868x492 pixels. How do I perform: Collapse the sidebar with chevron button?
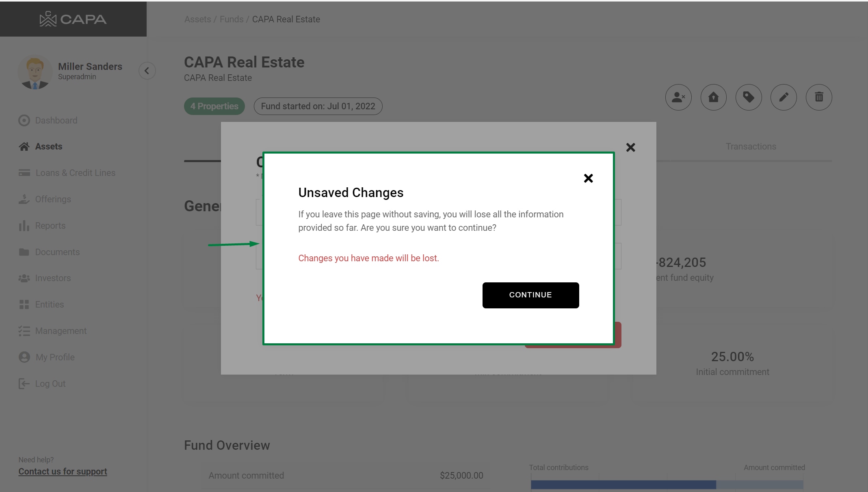tap(147, 71)
